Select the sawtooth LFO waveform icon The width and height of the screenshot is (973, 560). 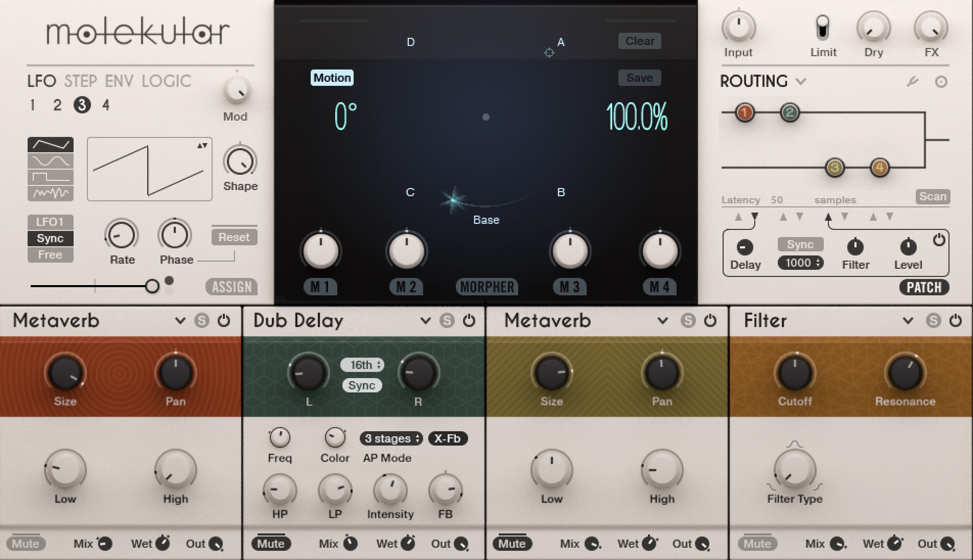click(51, 145)
